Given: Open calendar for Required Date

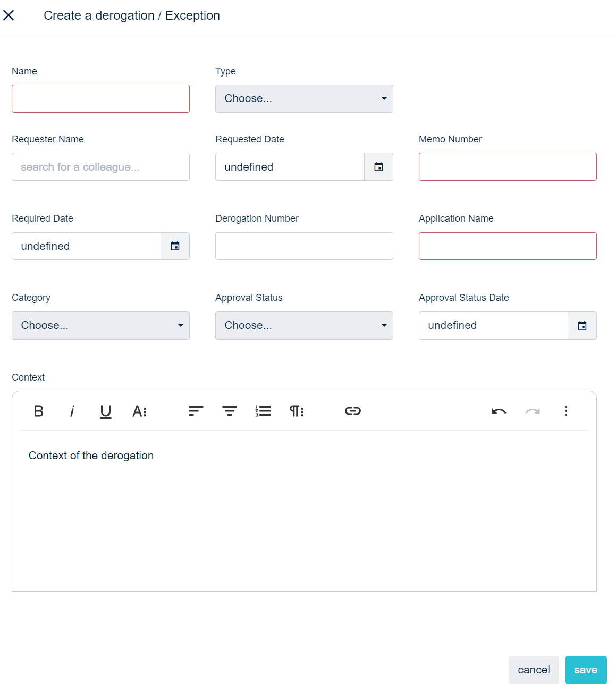Looking at the screenshot, I should [175, 246].
